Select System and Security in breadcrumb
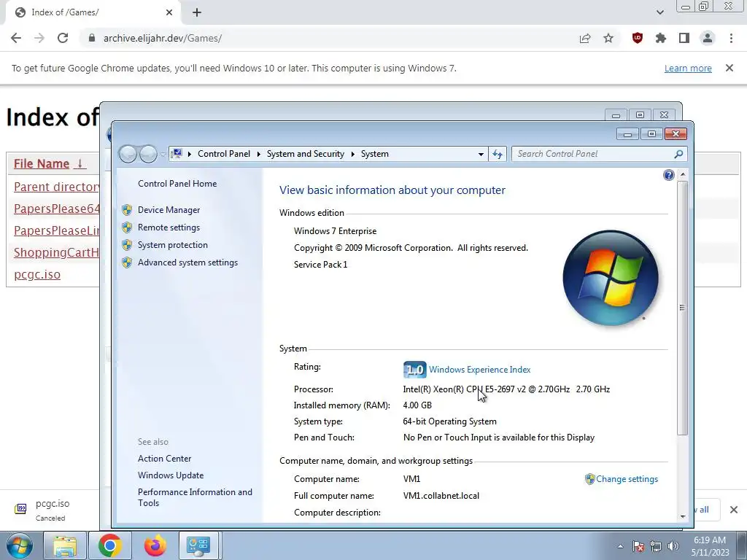747x560 pixels. pyautogui.click(x=306, y=154)
